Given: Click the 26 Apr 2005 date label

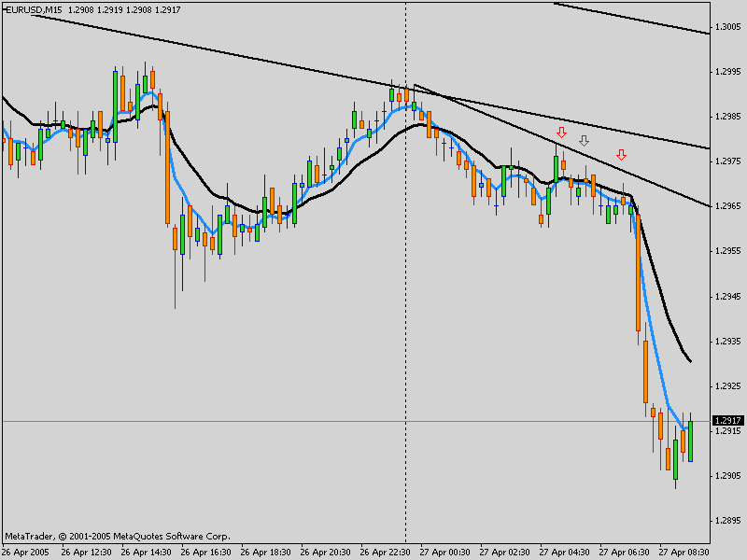Looking at the screenshot, I should click(x=27, y=553).
